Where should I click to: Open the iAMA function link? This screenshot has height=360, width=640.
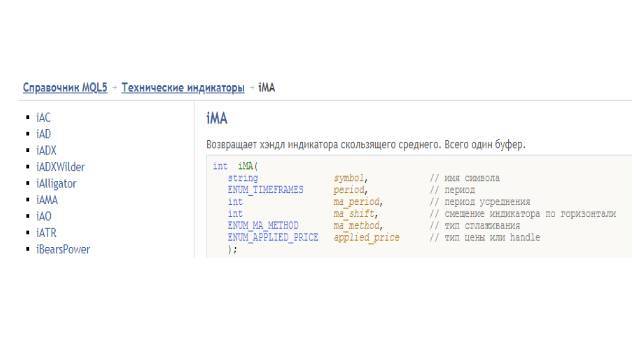click(x=47, y=200)
